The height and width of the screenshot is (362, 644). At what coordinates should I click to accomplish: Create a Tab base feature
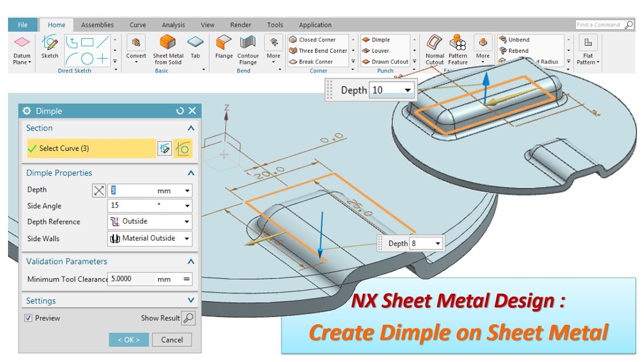click(195, 47)
